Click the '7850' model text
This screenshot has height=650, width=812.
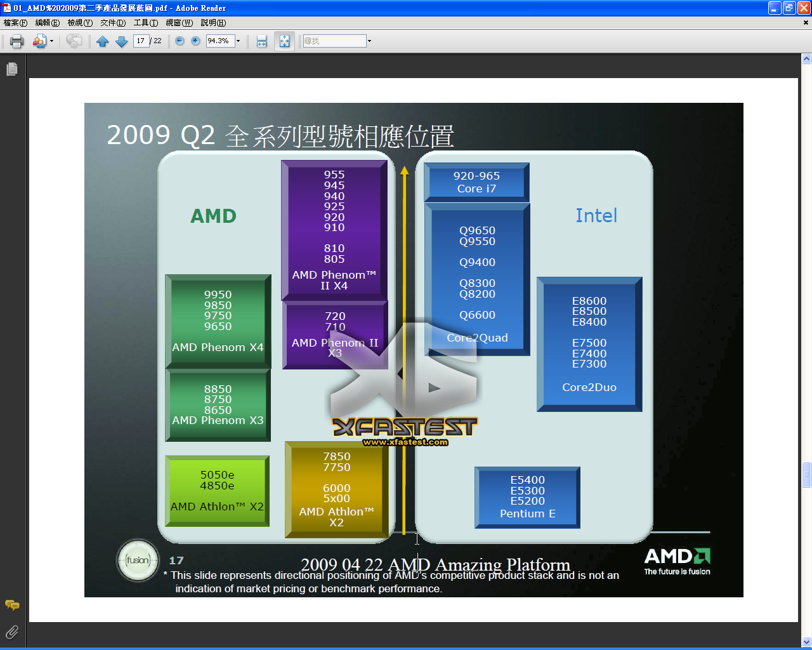[x=336, y=456]
